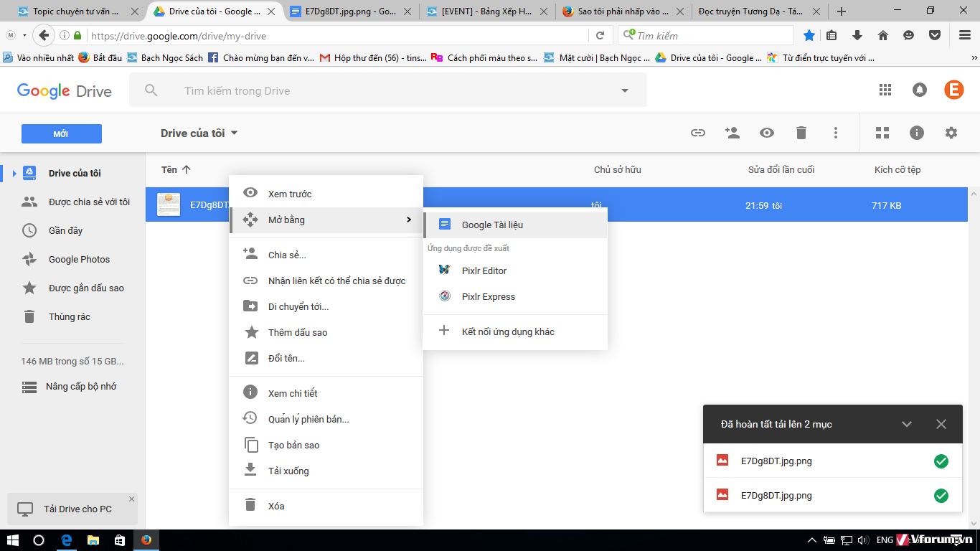Image resolution: width=980 pixels, height=551 pixels.
Task: Click the add person share toolbar icon
Action: click(732, 133)
